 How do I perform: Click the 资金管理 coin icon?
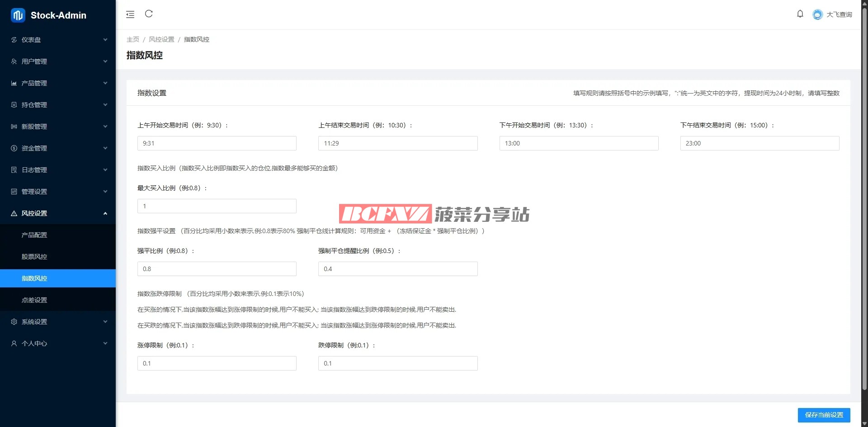(x=14, y=148)
